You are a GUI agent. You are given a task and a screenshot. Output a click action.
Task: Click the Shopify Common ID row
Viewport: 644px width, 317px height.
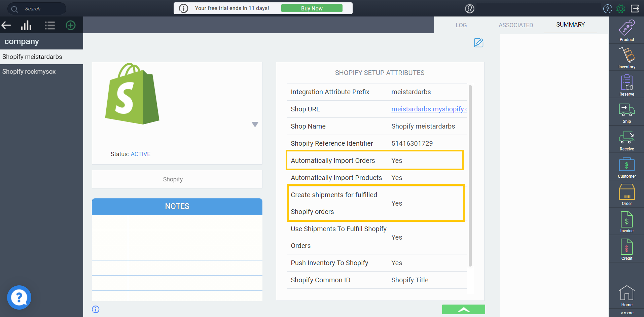(377, 280)
